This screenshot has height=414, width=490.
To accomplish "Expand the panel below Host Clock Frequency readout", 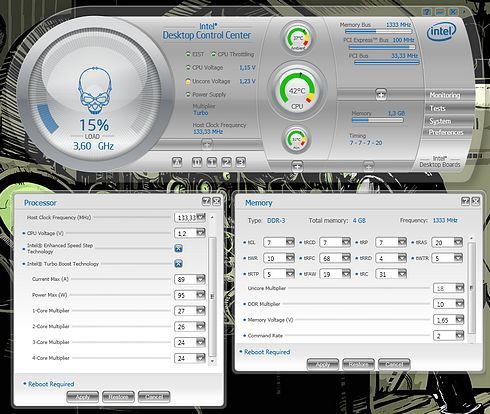I will pyautogui.click(x=207, y=144).
